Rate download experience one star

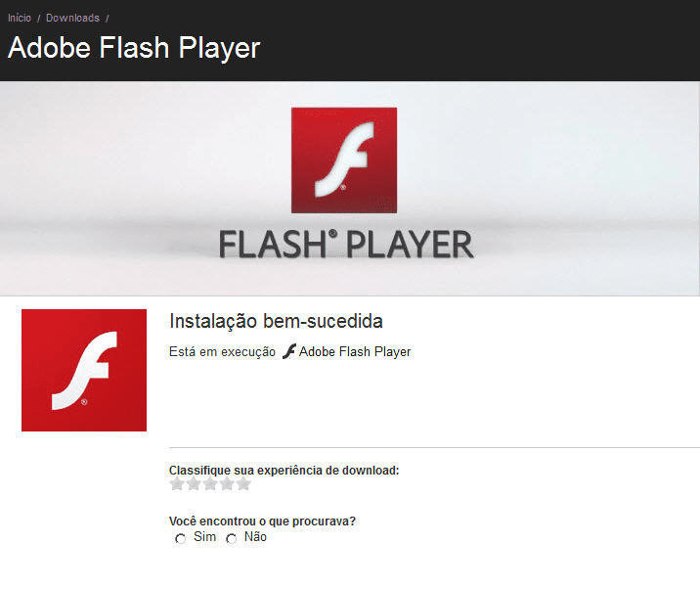coord(177,483)
